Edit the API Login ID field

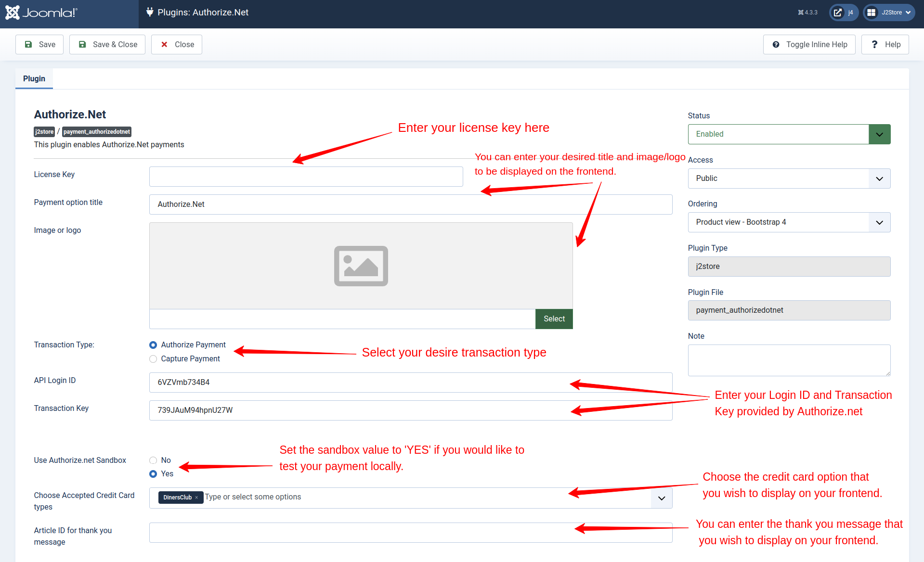tap(411, 383)
